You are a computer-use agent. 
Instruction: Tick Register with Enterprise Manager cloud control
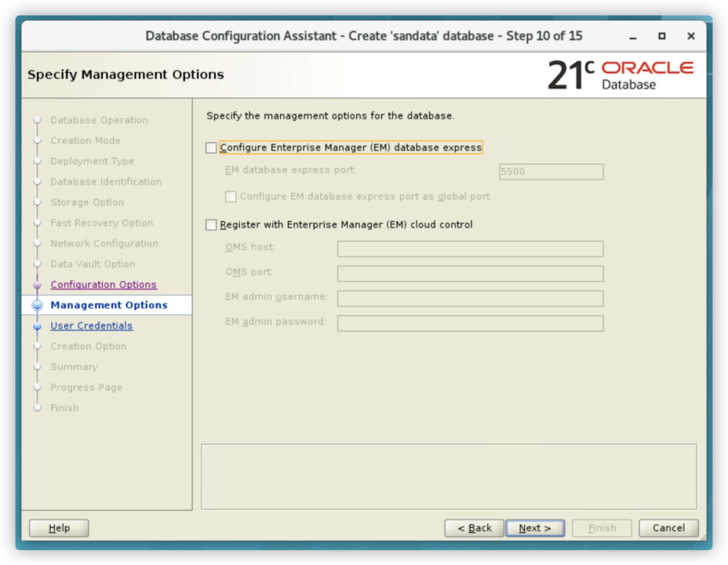tap(211, 225)
